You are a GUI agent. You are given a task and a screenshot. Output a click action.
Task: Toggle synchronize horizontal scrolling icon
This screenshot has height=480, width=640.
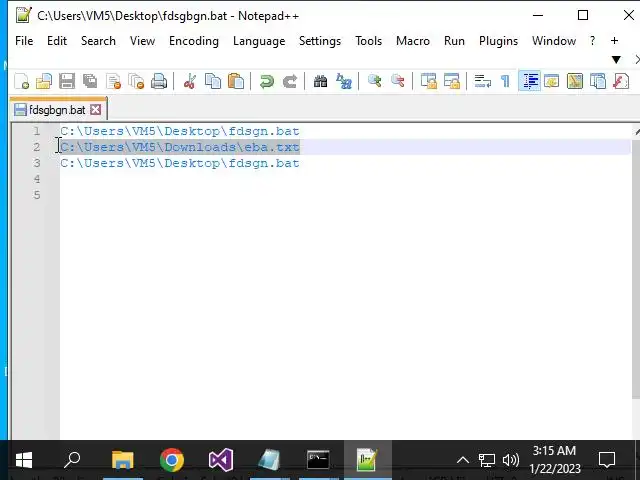pos(451,81)
